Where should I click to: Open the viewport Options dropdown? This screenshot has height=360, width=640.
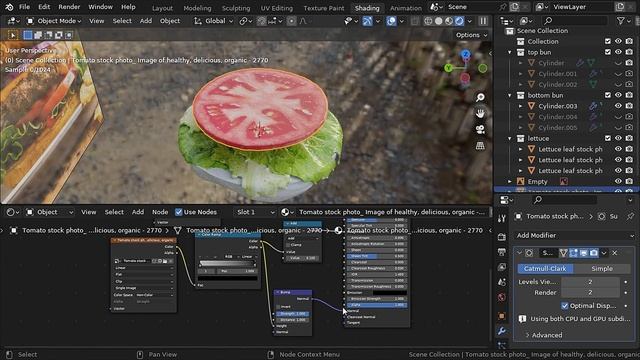pyautogui.click(x=471, y=35)
